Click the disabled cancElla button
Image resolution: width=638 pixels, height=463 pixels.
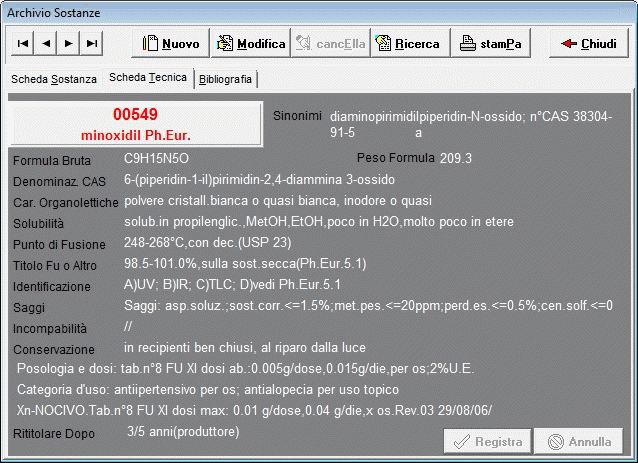(x=330, y=43)
